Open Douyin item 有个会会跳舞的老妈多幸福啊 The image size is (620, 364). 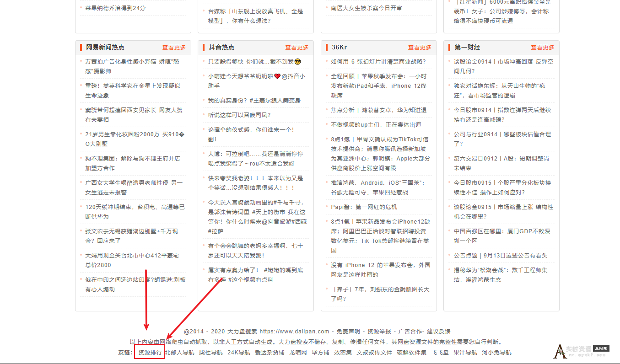pos(255,251)
